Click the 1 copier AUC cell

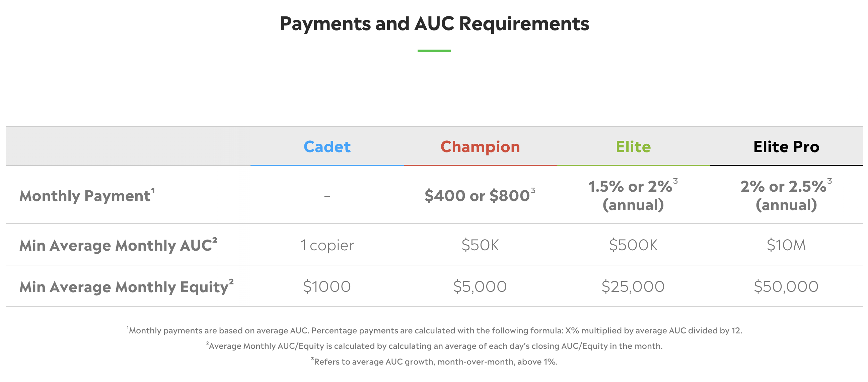pyautogui.click(x=327, y=245)
